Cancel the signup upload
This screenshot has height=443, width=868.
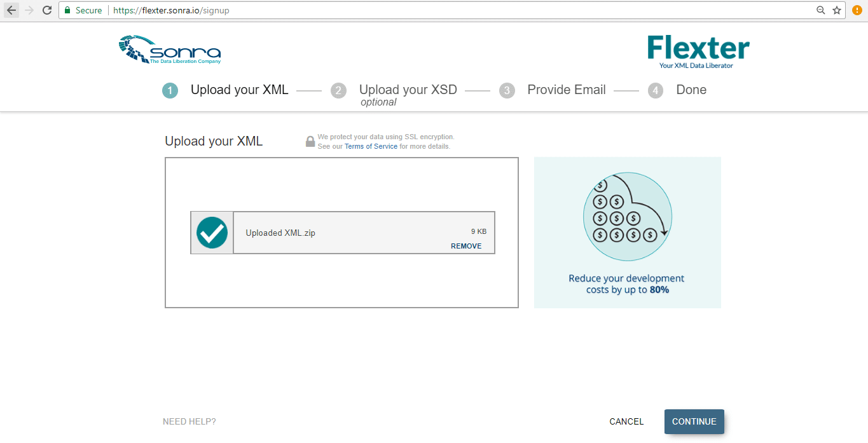pyautogui.click(x=626, y=421)
